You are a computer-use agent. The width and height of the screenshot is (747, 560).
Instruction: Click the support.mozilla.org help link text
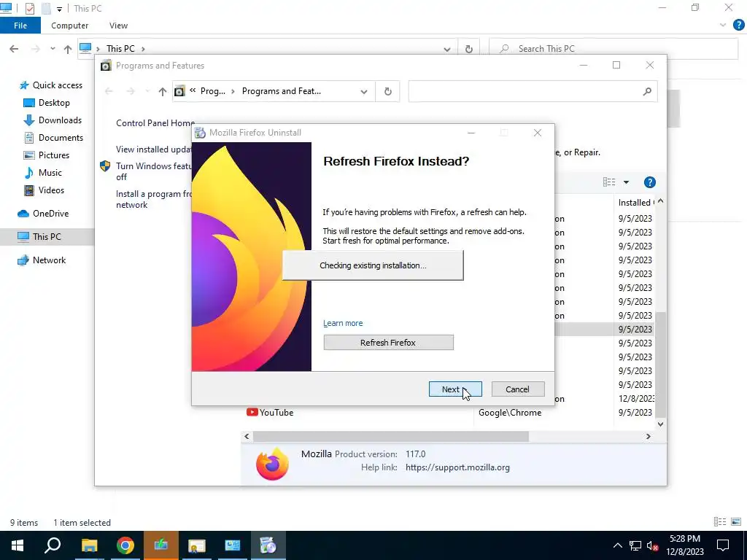[457, 467]
